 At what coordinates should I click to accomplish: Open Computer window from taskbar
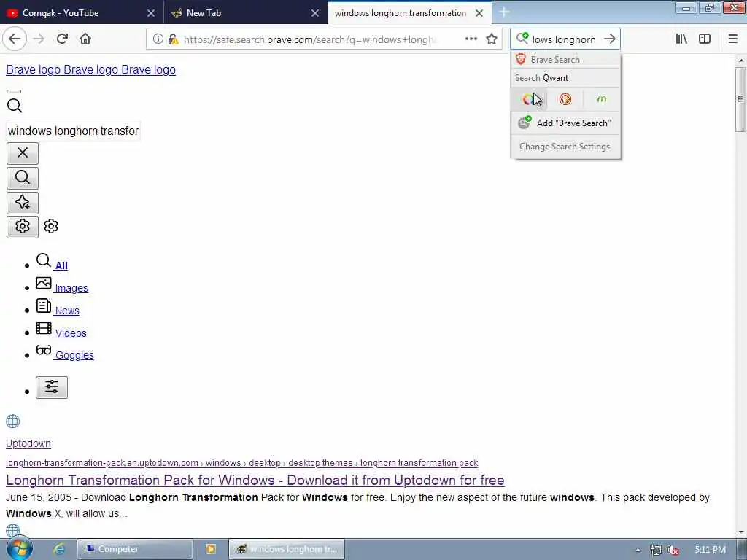(135, 549)
